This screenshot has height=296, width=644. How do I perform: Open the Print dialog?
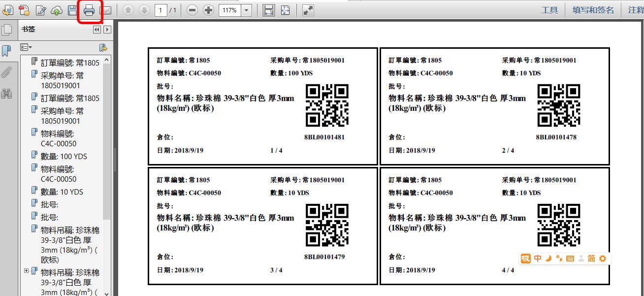[90, 10]
